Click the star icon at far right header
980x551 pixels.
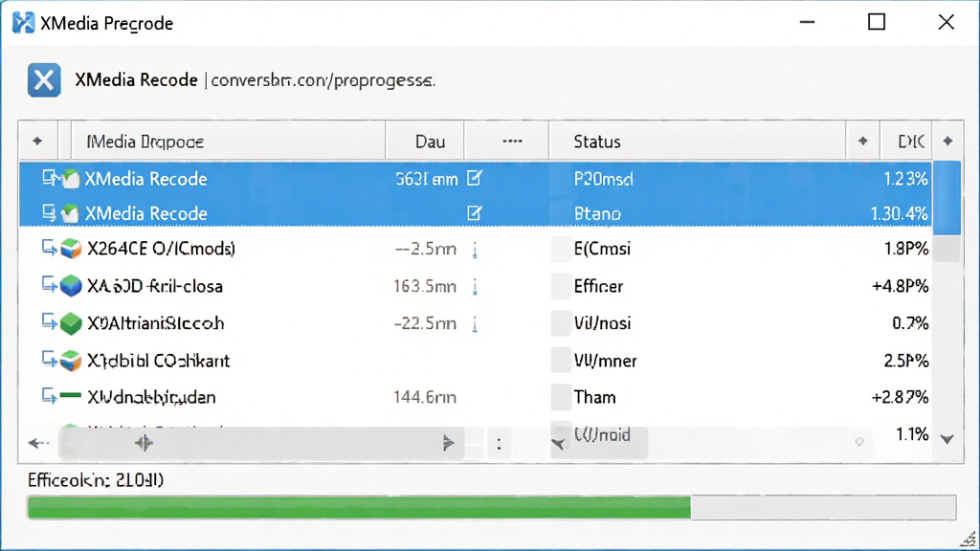[947, 142]
